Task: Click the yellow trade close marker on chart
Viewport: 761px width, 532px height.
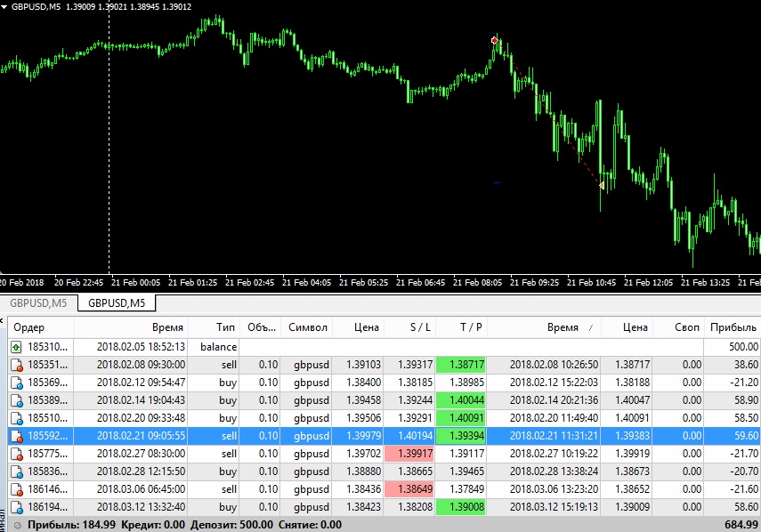Action: click(602, 185)
